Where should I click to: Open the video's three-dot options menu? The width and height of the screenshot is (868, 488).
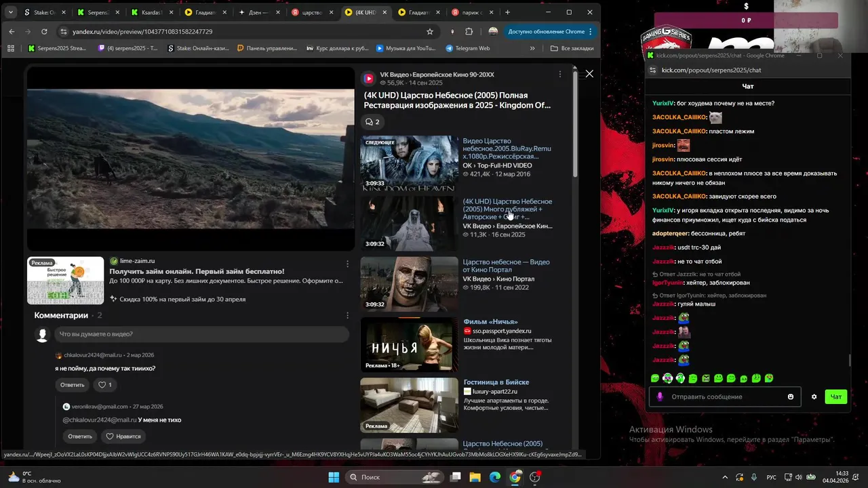(559, 74)
